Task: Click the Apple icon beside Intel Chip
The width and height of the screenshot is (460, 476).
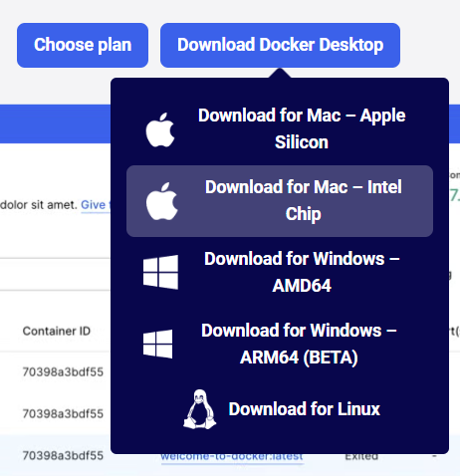Action: 162,201
